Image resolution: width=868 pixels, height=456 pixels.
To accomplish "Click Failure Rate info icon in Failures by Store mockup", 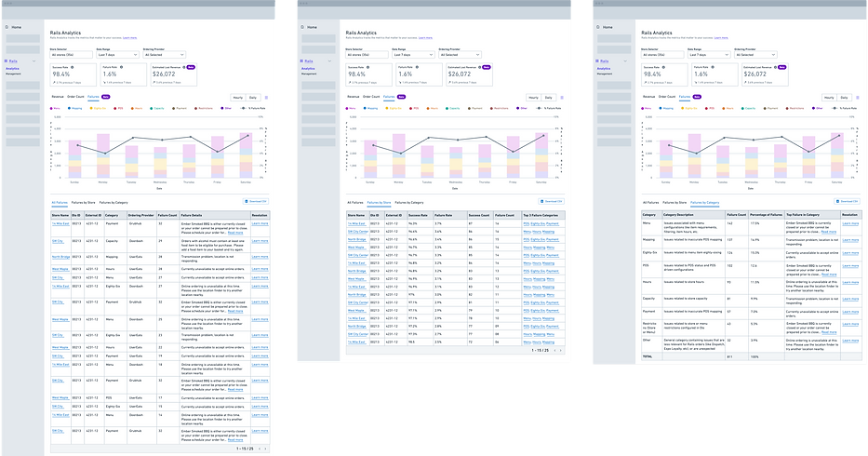I will (417, 67).
